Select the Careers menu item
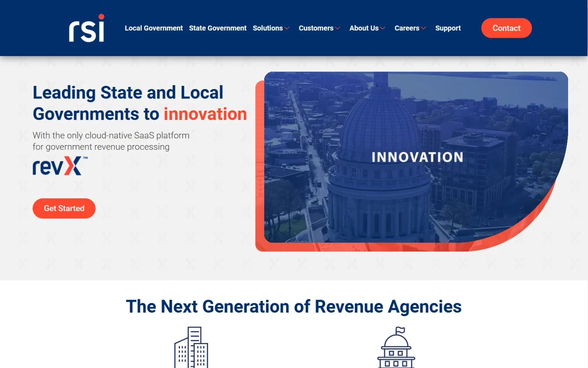This screenshot has height=368, width=588. click(407, 28)
